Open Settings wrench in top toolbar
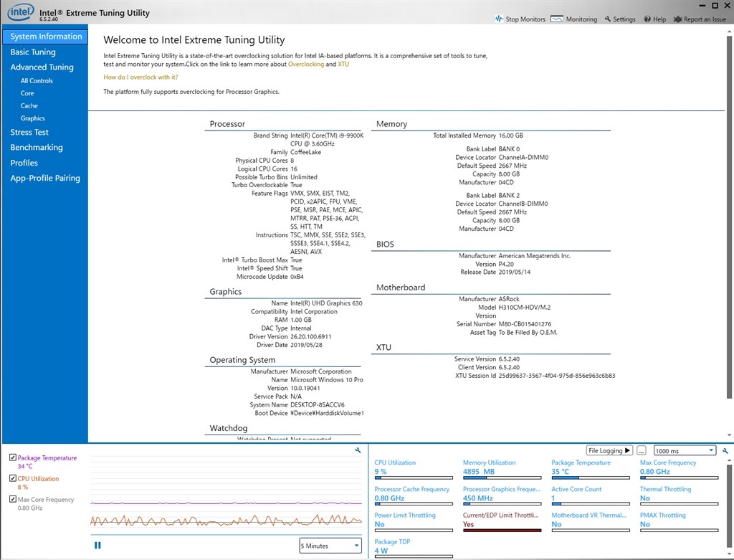 coord(608,19)
